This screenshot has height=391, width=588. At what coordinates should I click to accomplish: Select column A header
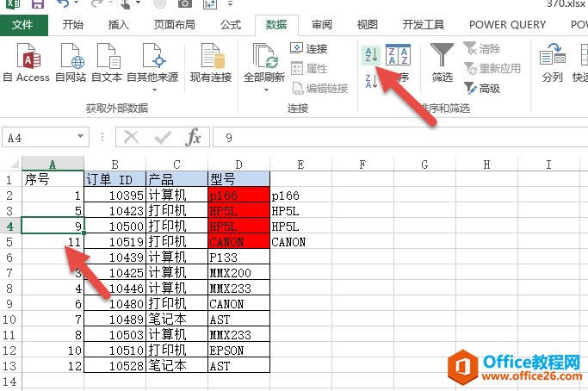pos(53,164)
